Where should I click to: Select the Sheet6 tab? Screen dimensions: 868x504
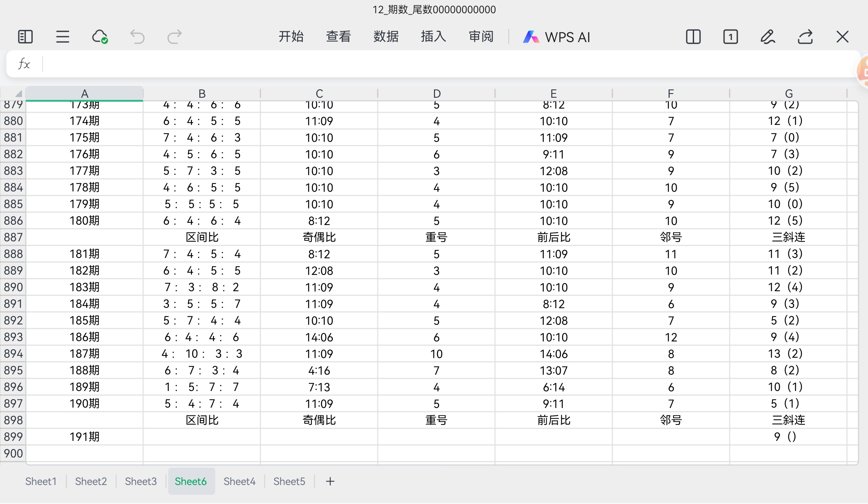(x=191, y=482)
